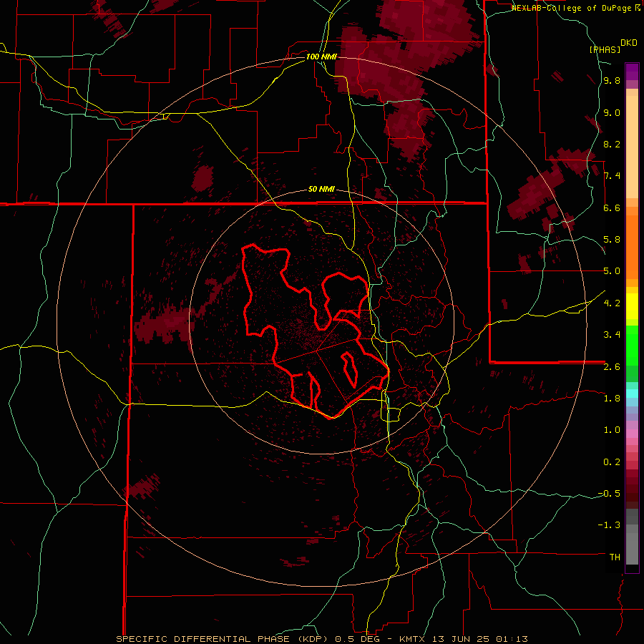The height and width of the screenshot is (644, 644).
Task: Select the 2.6 scale value
Action: pyautogui.click(x=612, y=367)
